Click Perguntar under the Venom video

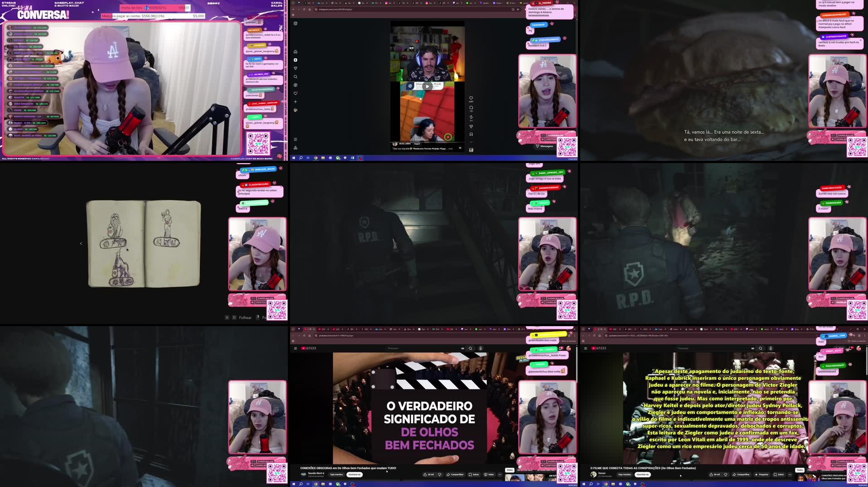[762, 474]
